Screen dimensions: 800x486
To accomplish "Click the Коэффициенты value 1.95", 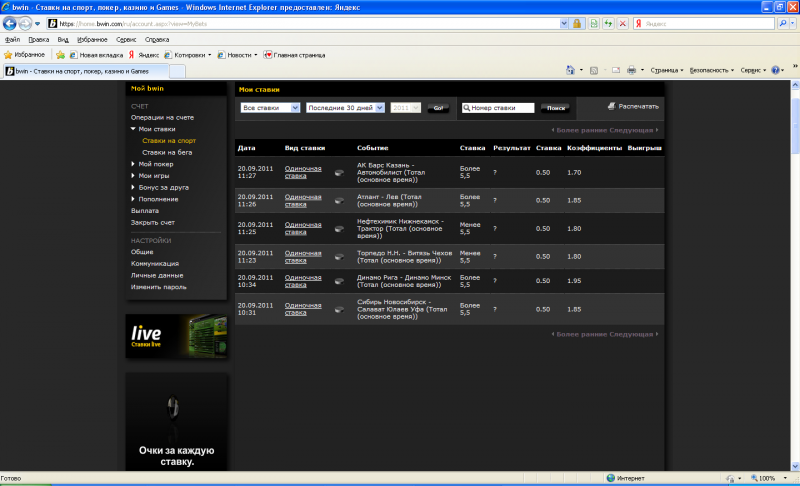I will pos(574,281).
